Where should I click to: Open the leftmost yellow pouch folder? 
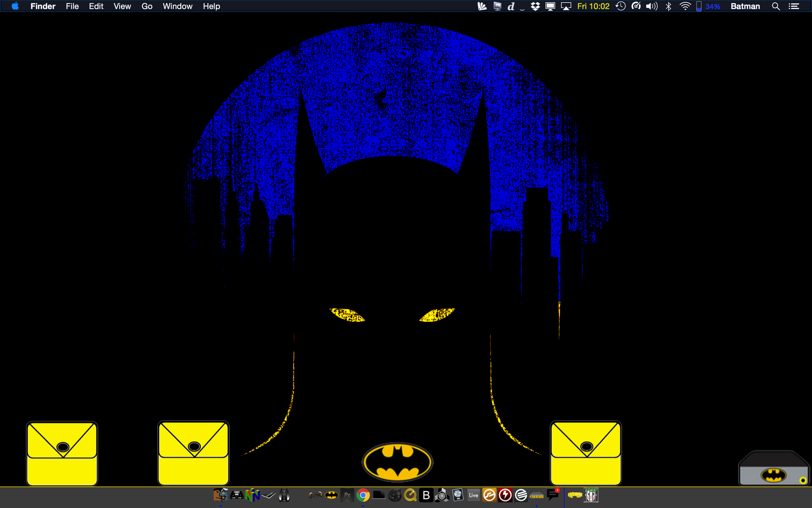tap(62, 453)
